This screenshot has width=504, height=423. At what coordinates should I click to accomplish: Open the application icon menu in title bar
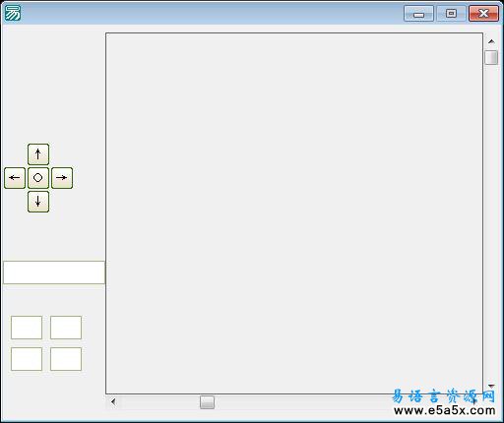(13, 13)
